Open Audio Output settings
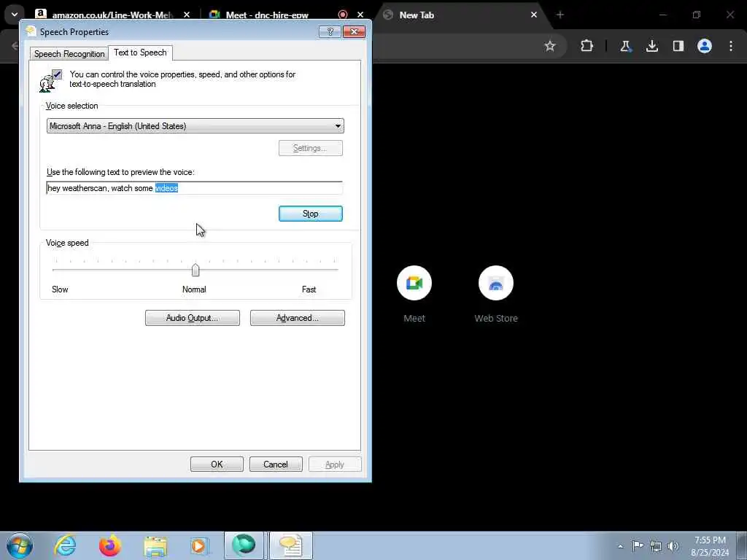 (192, 318)
